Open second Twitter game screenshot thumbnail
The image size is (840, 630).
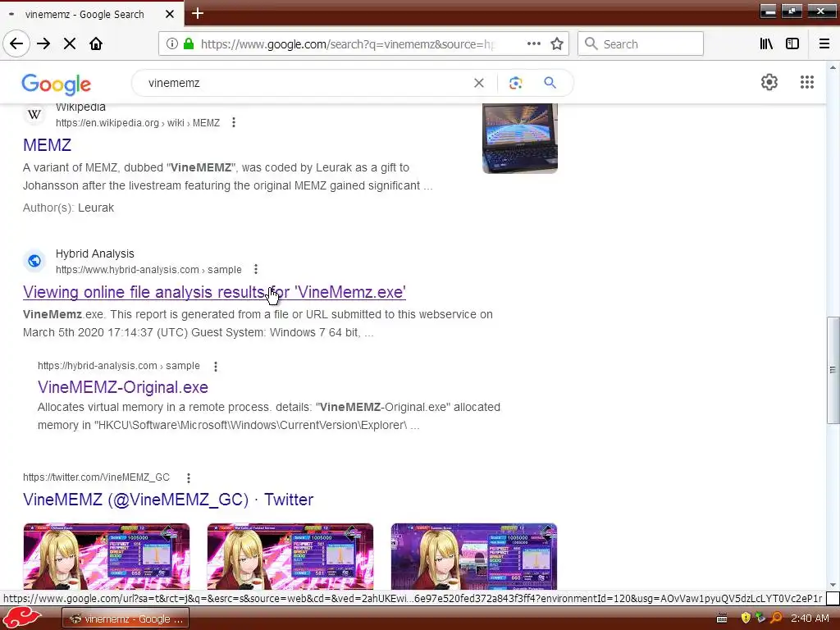tap(290, 557)
